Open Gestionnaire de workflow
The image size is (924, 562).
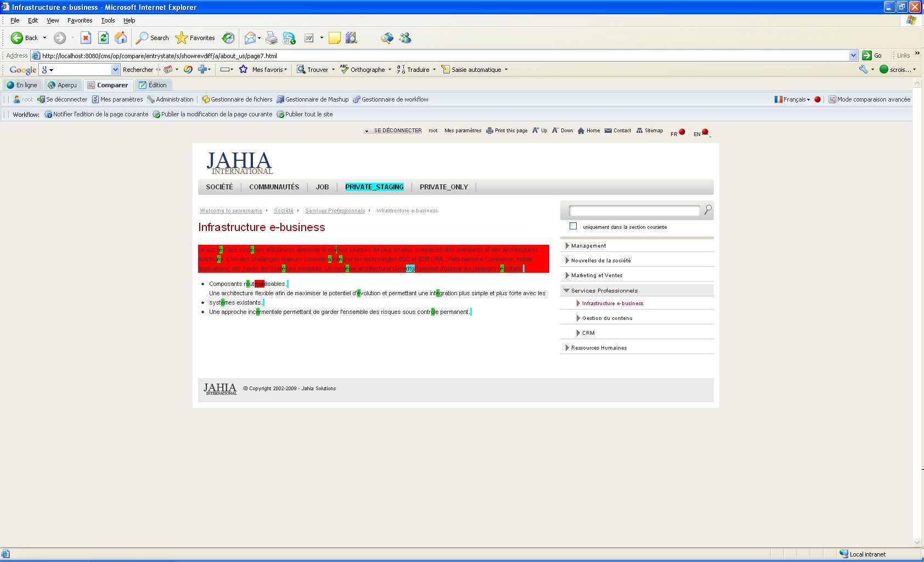click(391, 99)
